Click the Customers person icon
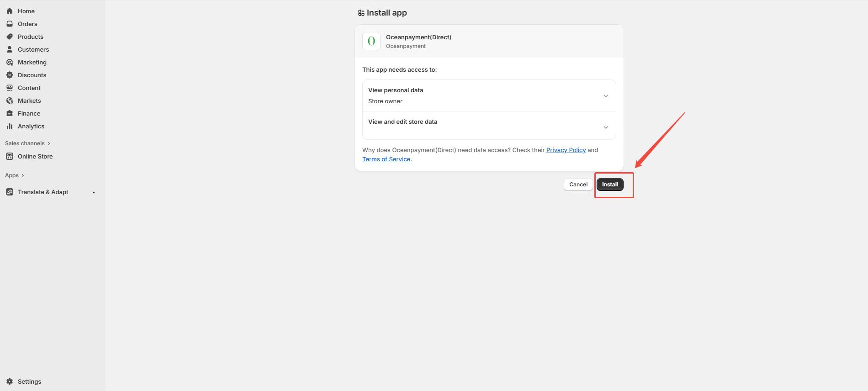The height and width of the screenshot is (391, 868). (10, 49)
